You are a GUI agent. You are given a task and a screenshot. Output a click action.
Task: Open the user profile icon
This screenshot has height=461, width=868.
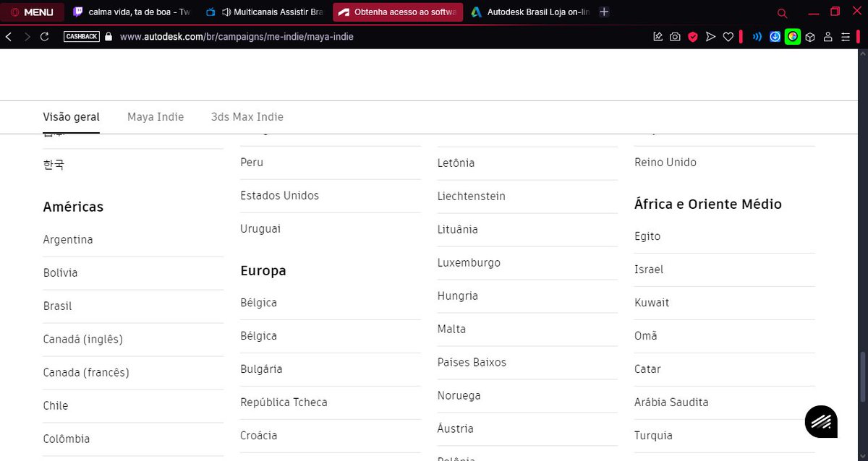pos(828,37)
